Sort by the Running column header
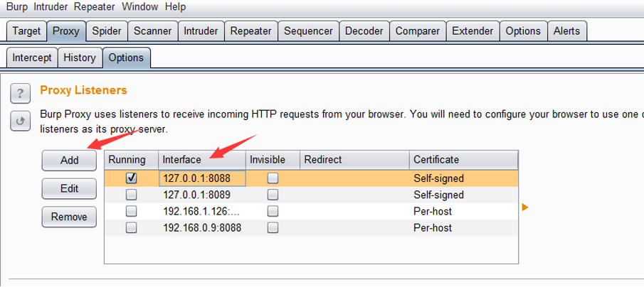The width and height of the screenshot is (644, 287). [x=132, y=160]
